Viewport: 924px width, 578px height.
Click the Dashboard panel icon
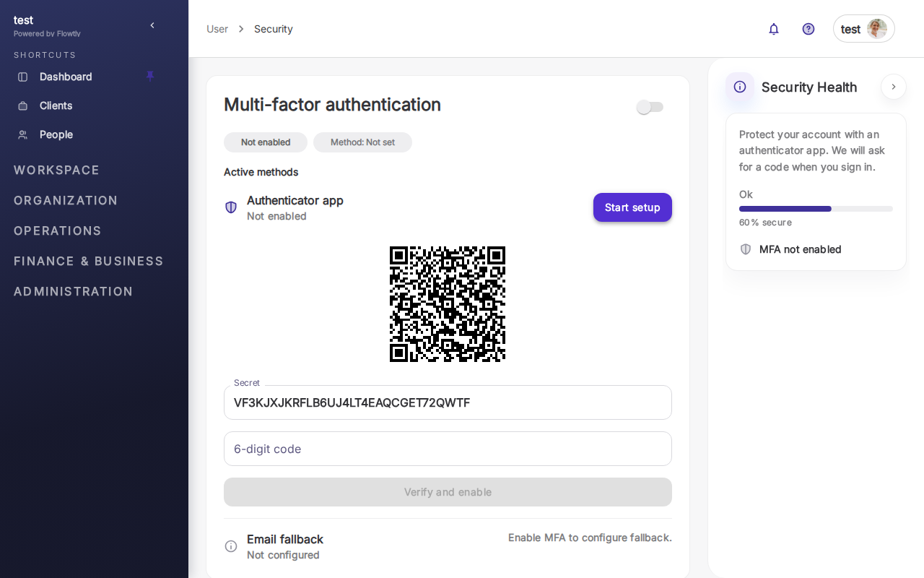tap(23, 77)
